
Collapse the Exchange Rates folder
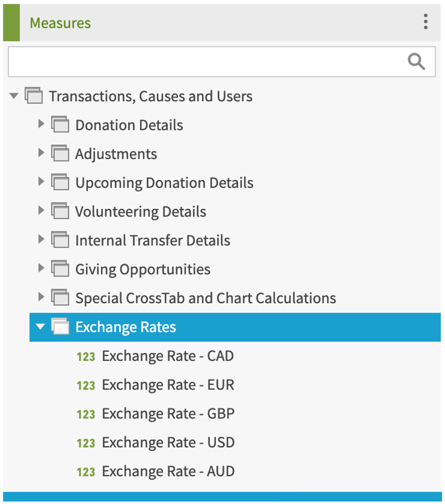coord(40,327)
